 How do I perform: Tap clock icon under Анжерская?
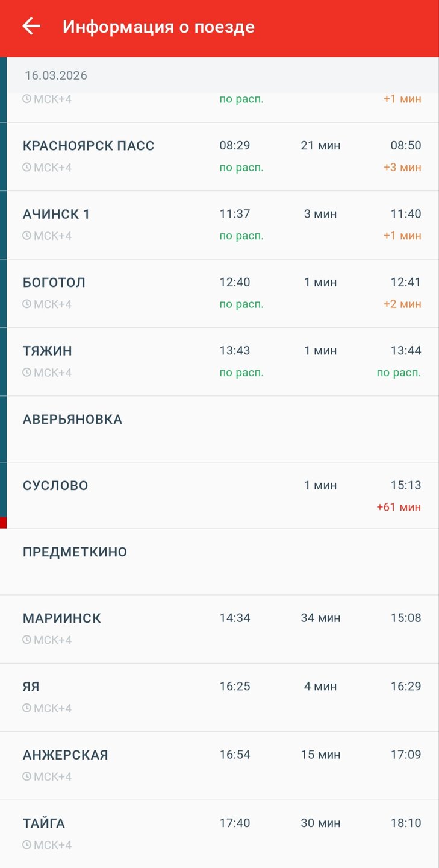[x=26, y=776]
